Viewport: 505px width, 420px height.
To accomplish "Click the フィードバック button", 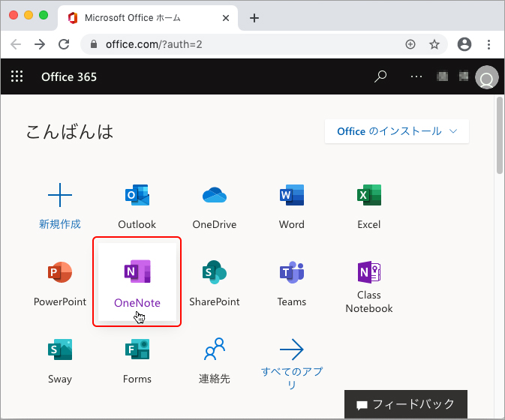I will tap(405, 404).
